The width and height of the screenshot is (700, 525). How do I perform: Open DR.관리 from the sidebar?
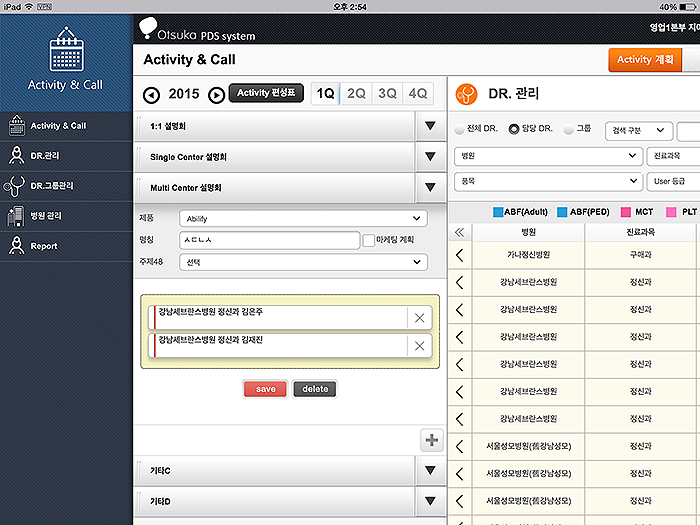pyautogui.click(x=66, y=156)
